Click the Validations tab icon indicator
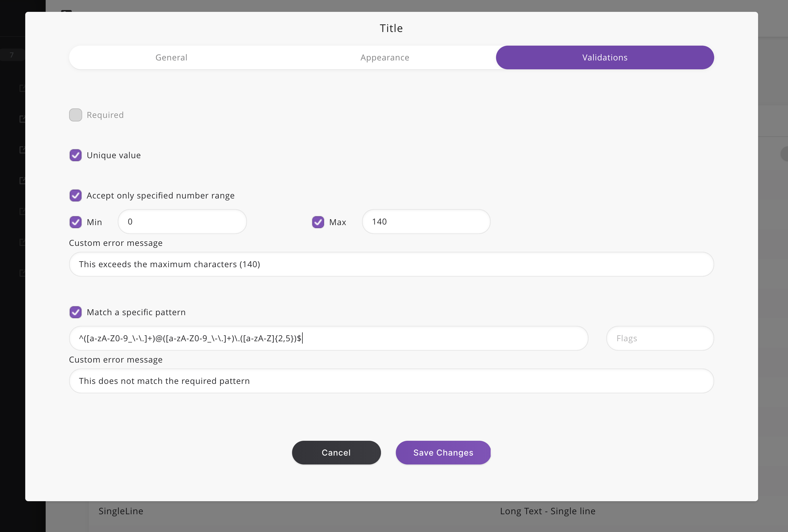The image size is (788, 532). (605, 57)
